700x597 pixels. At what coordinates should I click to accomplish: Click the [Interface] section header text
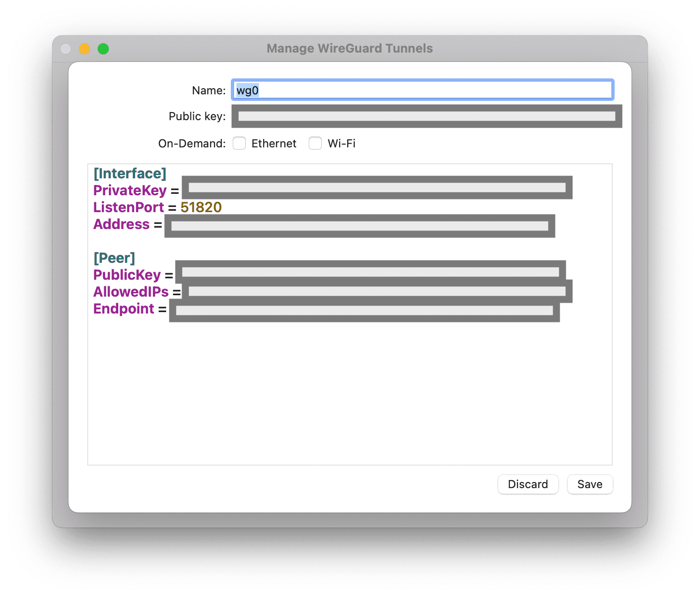130,174
